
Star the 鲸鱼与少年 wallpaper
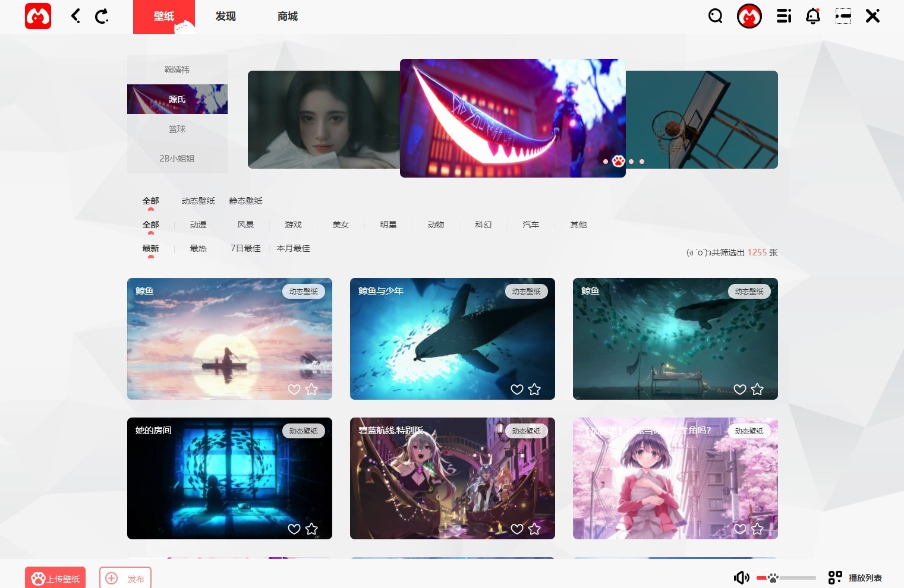click(x=534, y=390)
